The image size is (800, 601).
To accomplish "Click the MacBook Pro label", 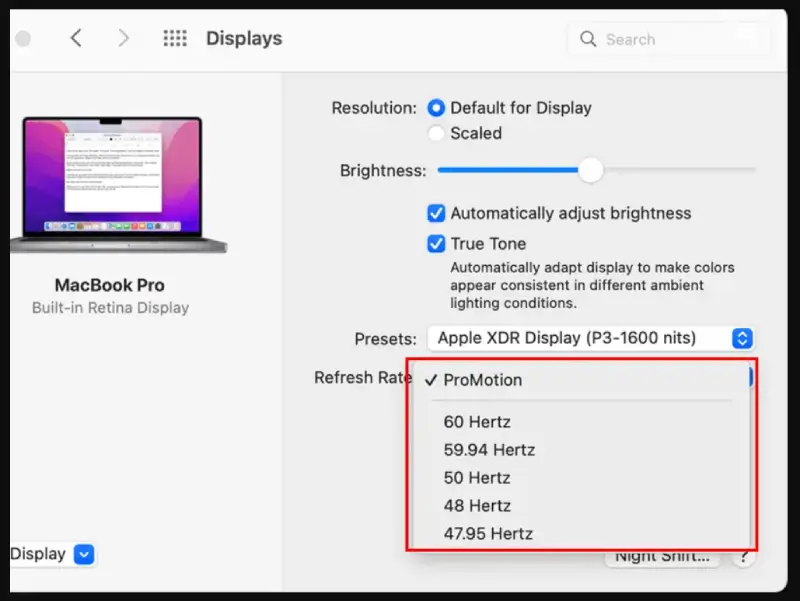I will (110, 285).
